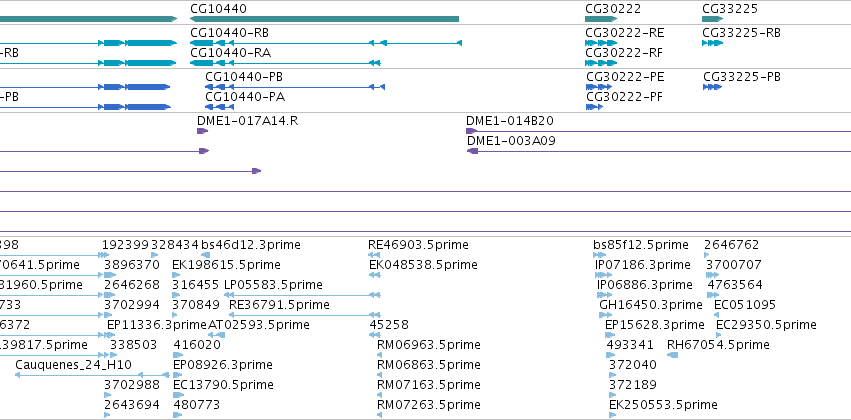Click the RE46903.5prime EST label
Screen dimensions: 851x420
(418, 245)
